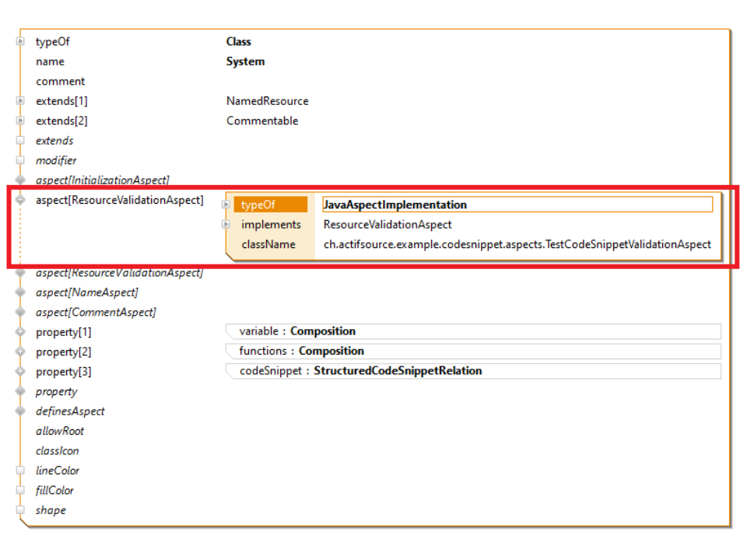The width and height of the screenshot is (747, 560).
Task: Expand the extends[2] Commentable row arrow
Action: [20, 121]
